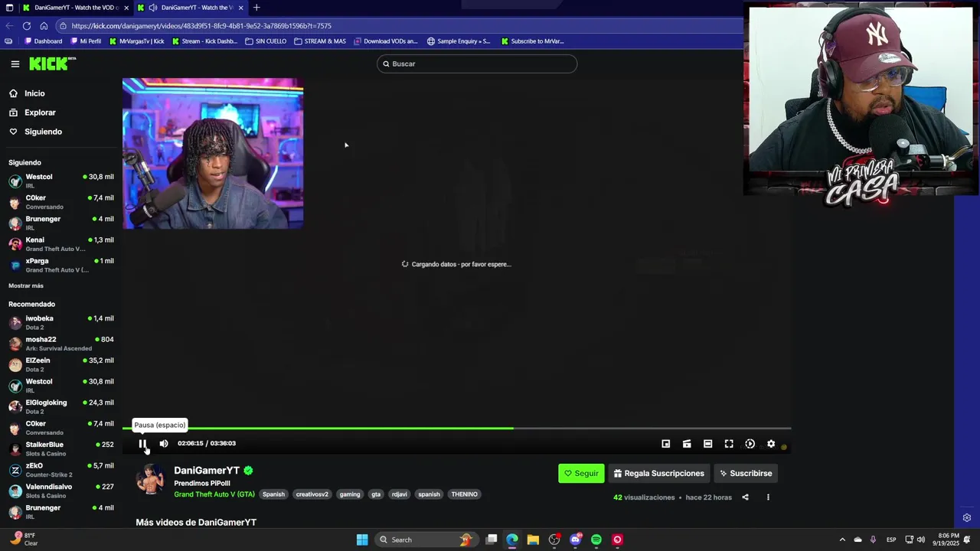Open Windows Start menu
This screenshot has width=980, height=551.
pos(362,540)
